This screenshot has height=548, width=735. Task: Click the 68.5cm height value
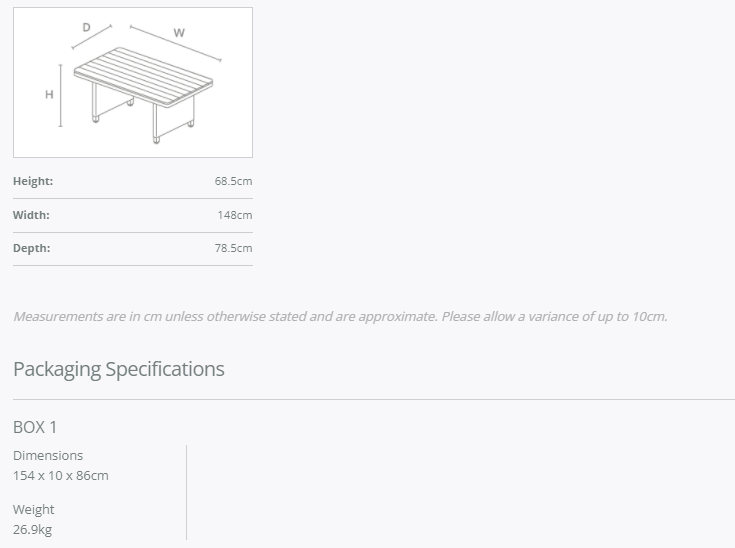point(233,181)
